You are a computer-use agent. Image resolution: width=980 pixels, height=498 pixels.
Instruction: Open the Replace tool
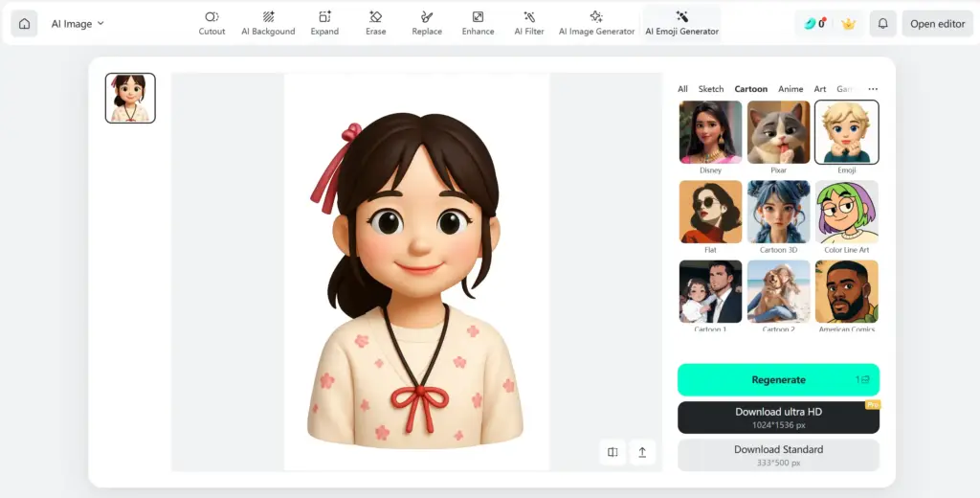[427, 23]
